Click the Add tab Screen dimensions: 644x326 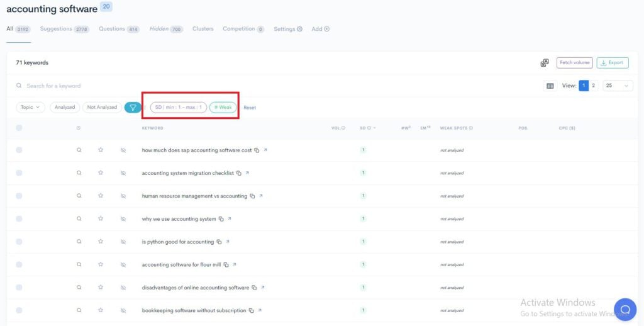coord(320,29)
